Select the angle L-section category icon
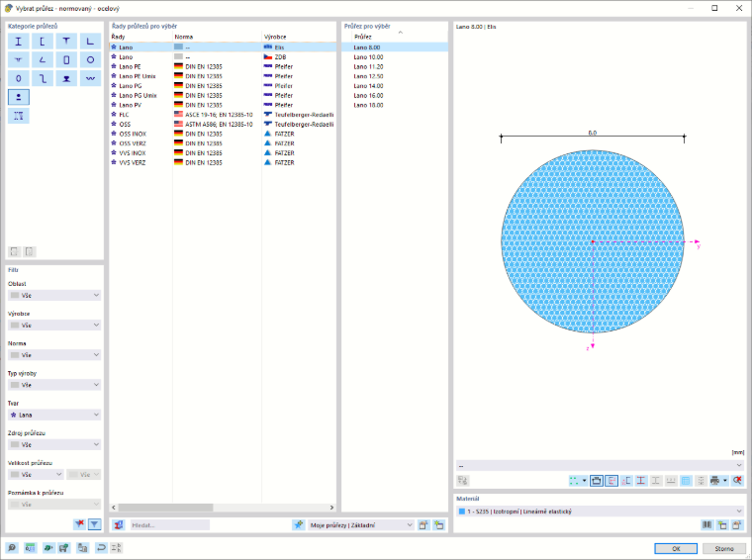The image size is (752, 560). (90, 42)
